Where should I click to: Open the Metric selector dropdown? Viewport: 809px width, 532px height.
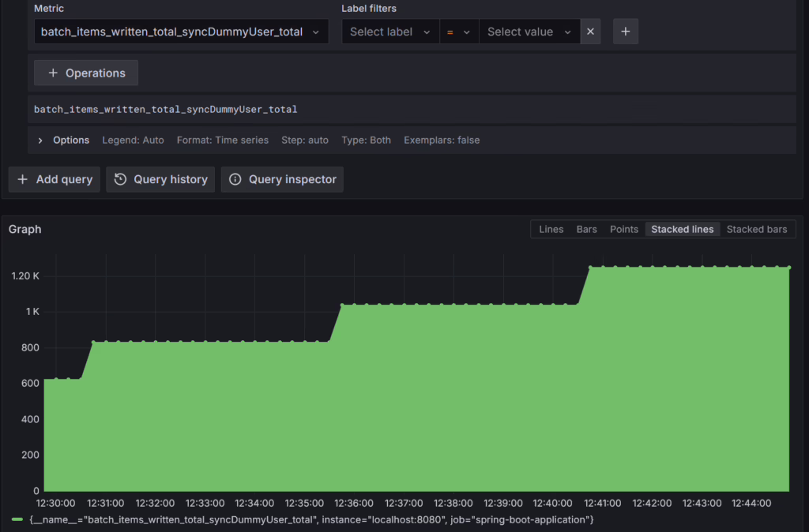(181, 32)
